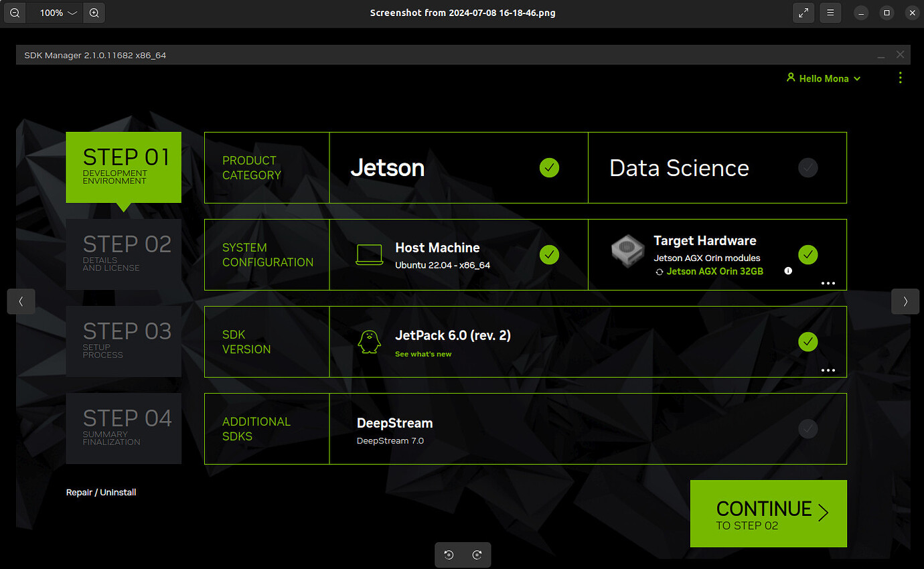Click the rotate-left icon in the image viewer
This screenshot has height=569, width=924.
[x=449, y=554]
